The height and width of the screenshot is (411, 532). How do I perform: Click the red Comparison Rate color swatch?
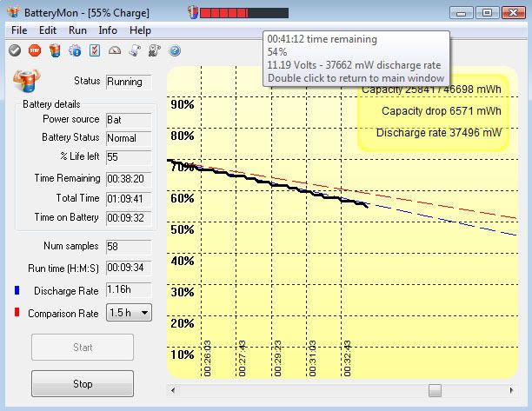(17, 312)
